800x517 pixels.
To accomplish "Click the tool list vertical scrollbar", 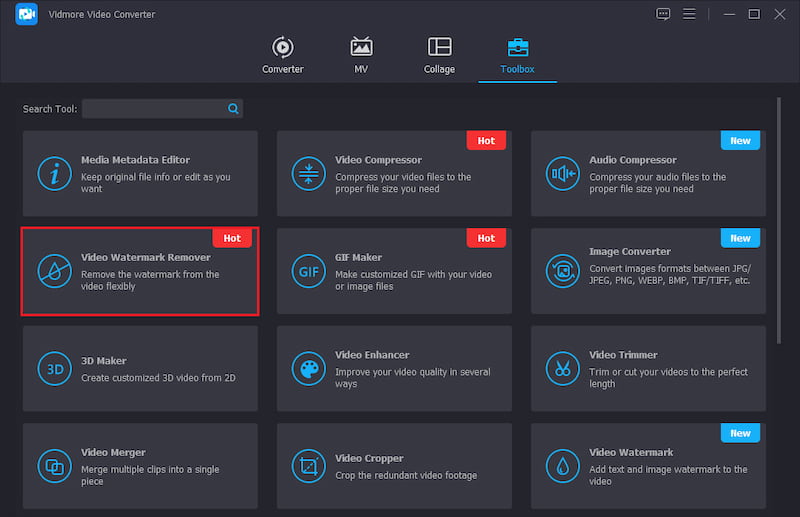I will [779, 220].
